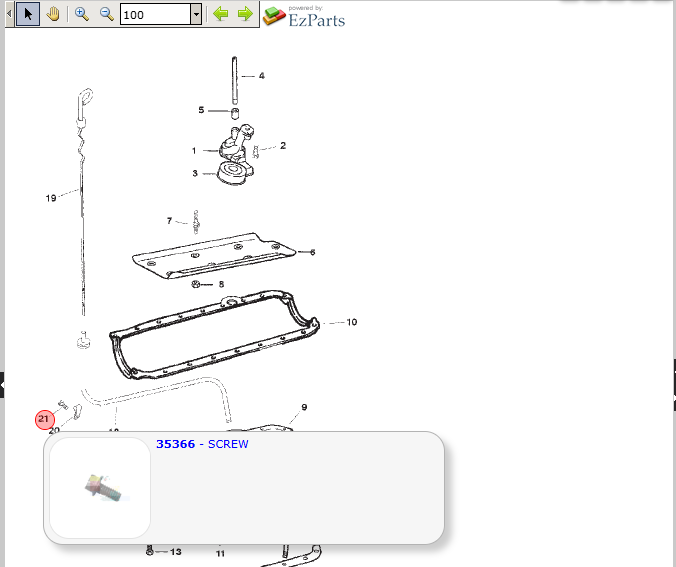Select callout 19 dipstick label
The image size is (676, 567).
tap(51, 198)
